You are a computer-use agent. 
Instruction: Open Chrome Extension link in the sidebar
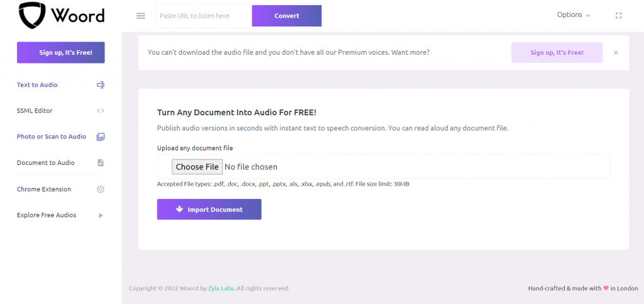click(x=44, y=189)
